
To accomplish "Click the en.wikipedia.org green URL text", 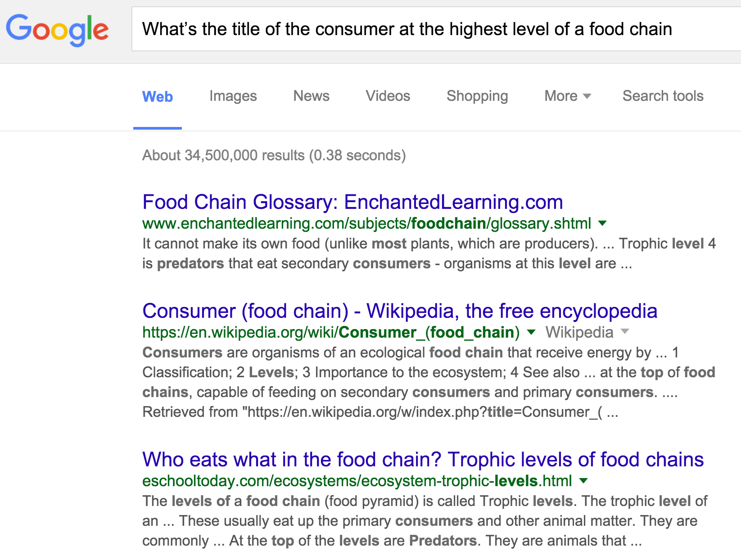I will click(331, 332).
